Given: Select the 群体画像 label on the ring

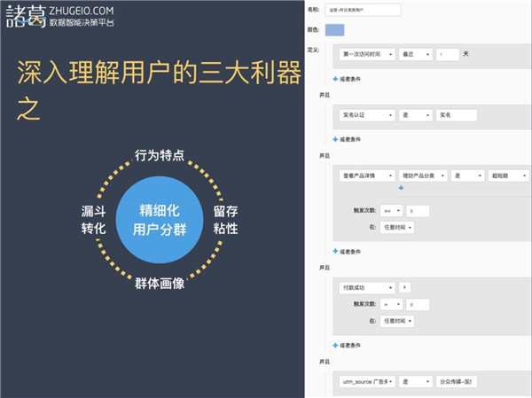Looking at the screenshot, I should (x=160, y=284).
